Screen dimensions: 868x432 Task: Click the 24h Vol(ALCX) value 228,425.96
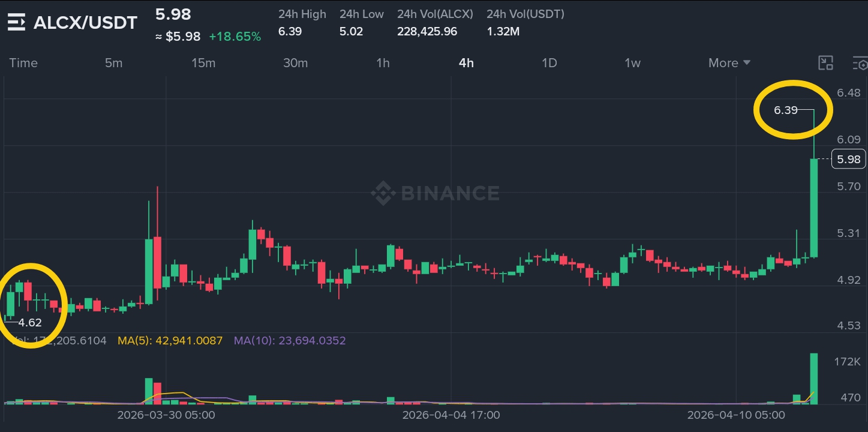(x=427, y=32)
